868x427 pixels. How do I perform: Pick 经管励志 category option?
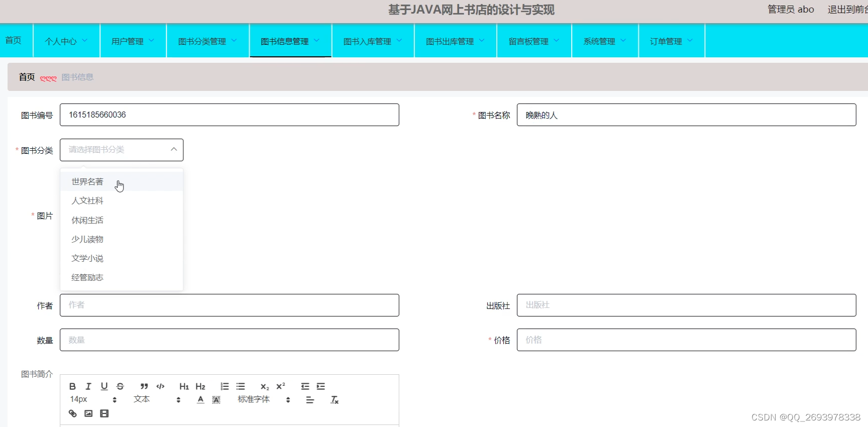click(x=122, y=277)
